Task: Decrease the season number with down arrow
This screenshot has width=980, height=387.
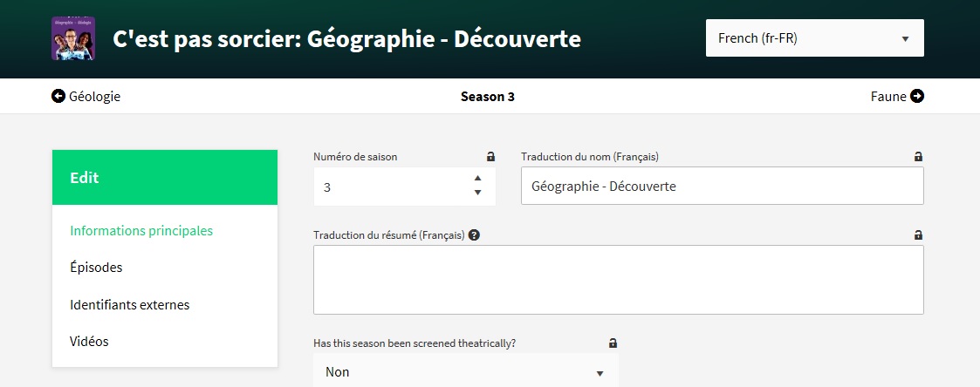Action: (477, 193)
